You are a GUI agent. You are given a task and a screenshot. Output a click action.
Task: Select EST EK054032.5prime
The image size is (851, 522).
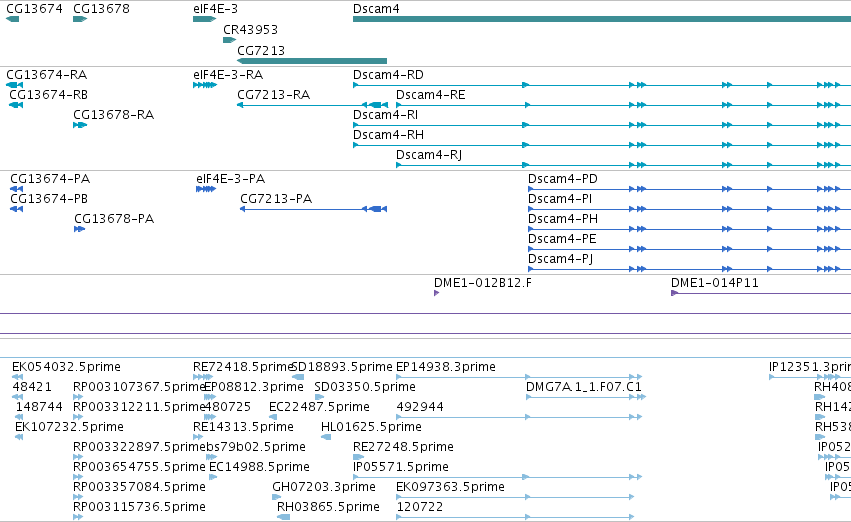point(17,377)
